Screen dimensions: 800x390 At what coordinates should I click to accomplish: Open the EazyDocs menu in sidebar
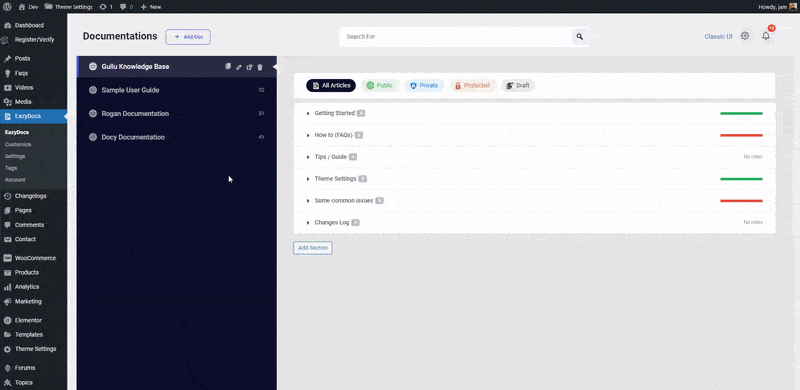(33, 116)
